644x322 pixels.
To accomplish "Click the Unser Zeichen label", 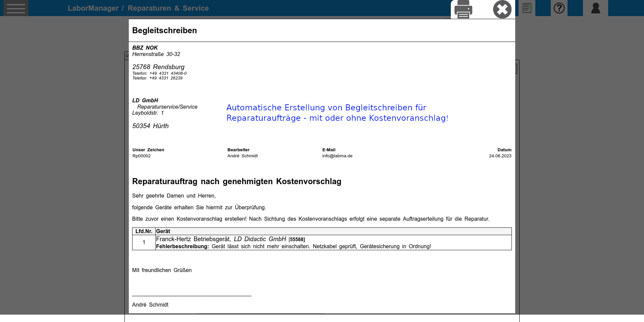I will 148,150.
